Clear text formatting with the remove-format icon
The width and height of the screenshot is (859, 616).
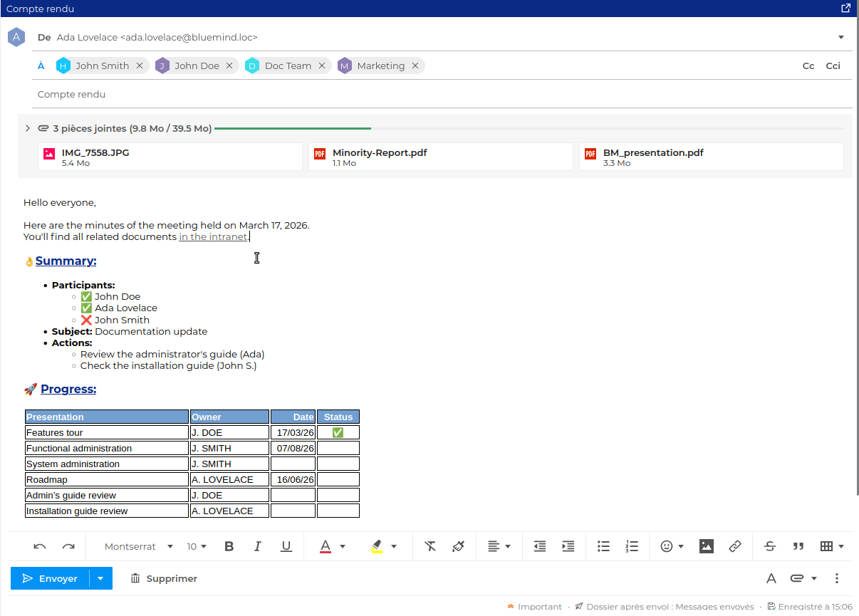pos(430,546)
